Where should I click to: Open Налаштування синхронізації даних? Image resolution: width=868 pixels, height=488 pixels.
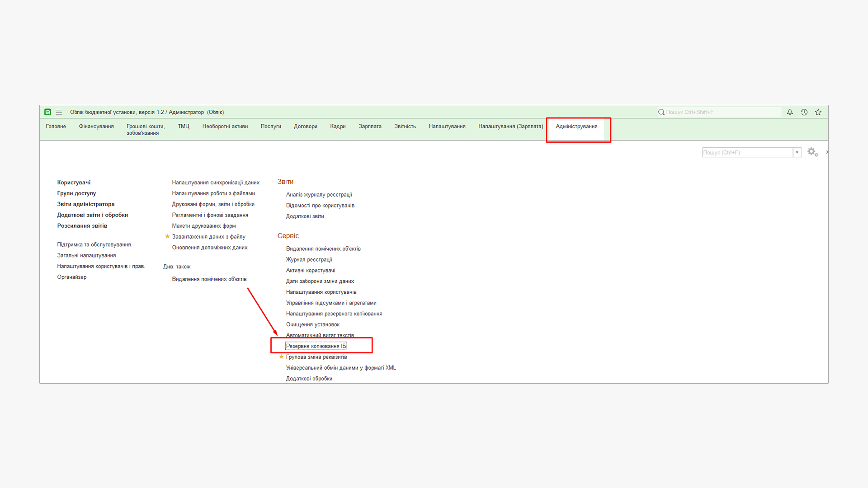[x=216, y=183]
